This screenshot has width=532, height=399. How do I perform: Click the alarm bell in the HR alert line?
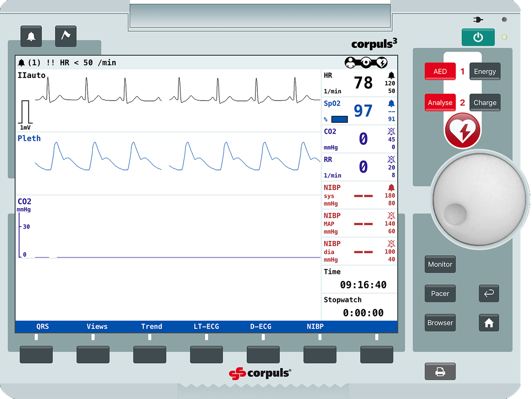click(x=22, y=63)
